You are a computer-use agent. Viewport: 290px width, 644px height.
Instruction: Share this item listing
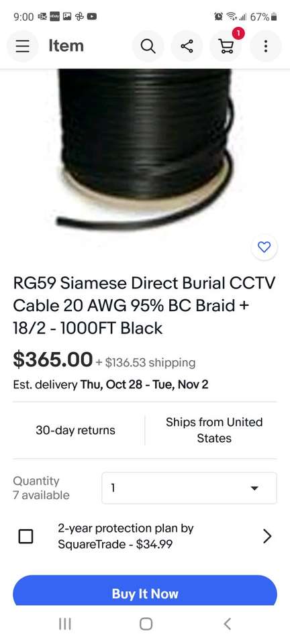tap(187, 46)
